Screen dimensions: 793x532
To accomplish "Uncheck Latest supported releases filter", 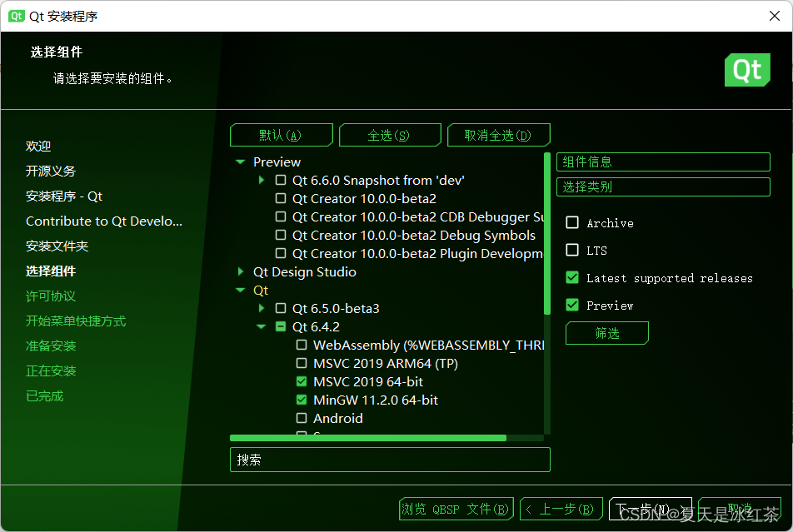I will [x=572, y=277].
